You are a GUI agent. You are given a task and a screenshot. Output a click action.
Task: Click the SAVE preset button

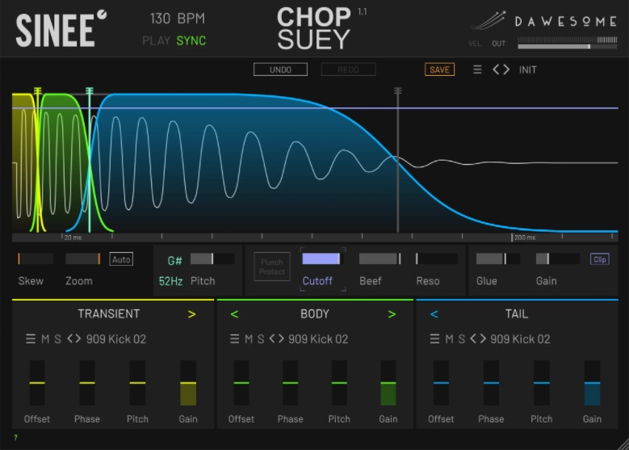[439, 70]
